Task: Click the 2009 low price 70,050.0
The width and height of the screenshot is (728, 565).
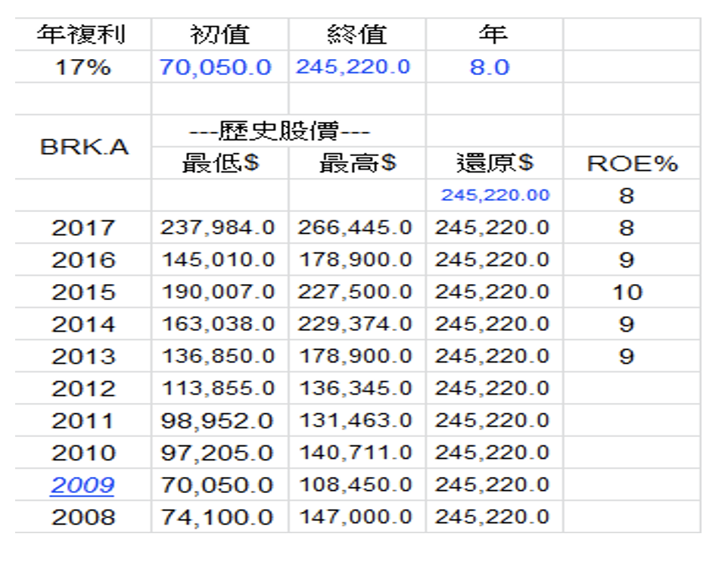Action: point(217,485)
